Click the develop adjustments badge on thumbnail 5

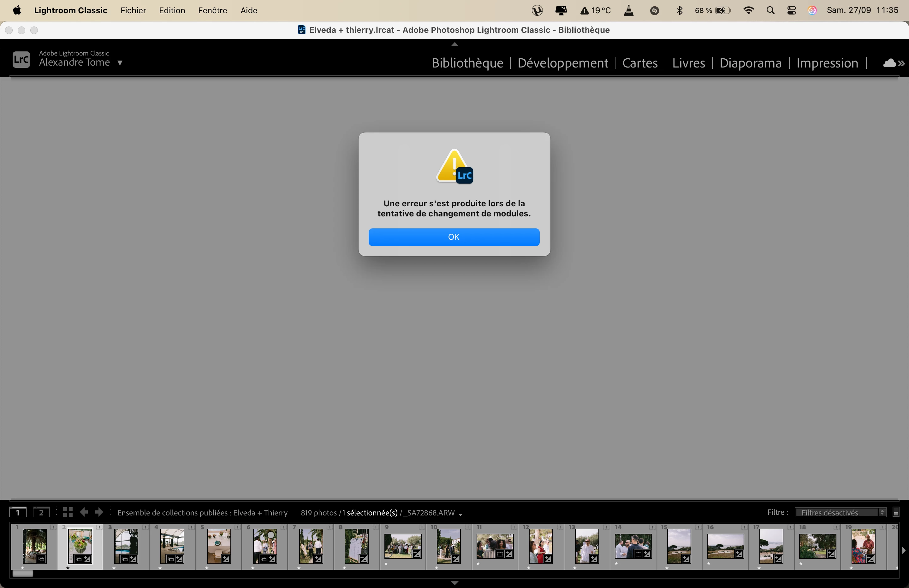click(226, 559)
